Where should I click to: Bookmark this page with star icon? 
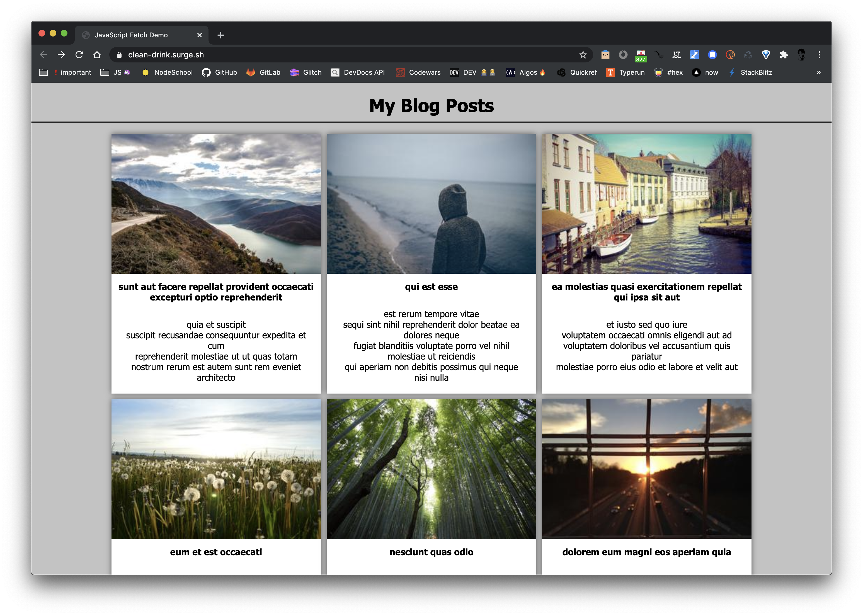[x=583, y=55]
